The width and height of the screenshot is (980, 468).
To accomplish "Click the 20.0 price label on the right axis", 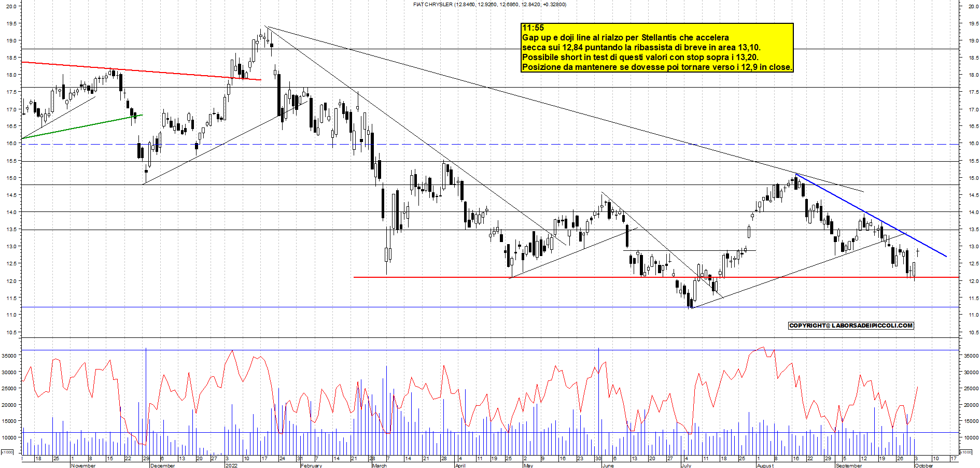I will [973, 6].
